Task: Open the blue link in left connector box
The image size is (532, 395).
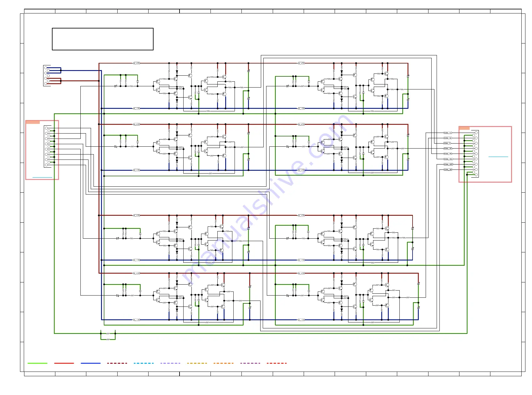Action: [x=42, y=177]
